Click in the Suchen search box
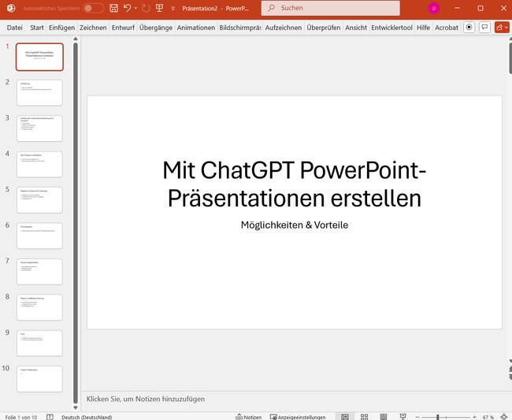 [331, 8]
